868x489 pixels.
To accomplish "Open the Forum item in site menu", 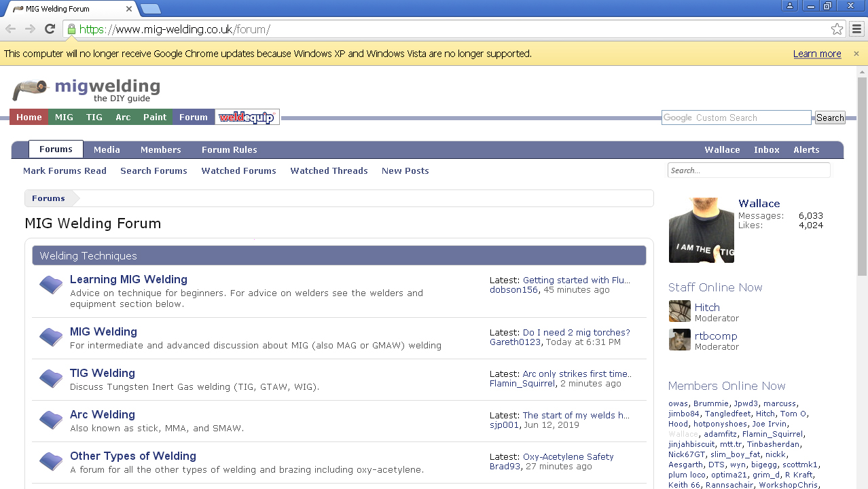I will pyautogui.click(x=194, y=117).
